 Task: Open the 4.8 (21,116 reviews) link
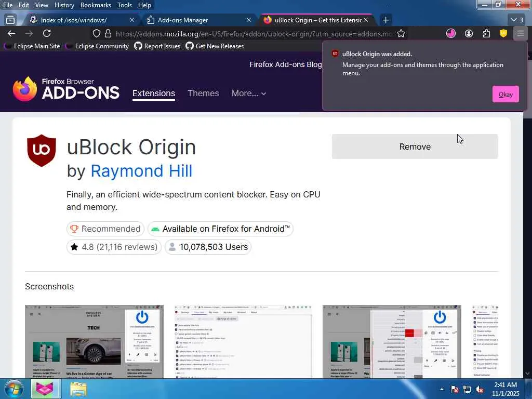point(114,247)
